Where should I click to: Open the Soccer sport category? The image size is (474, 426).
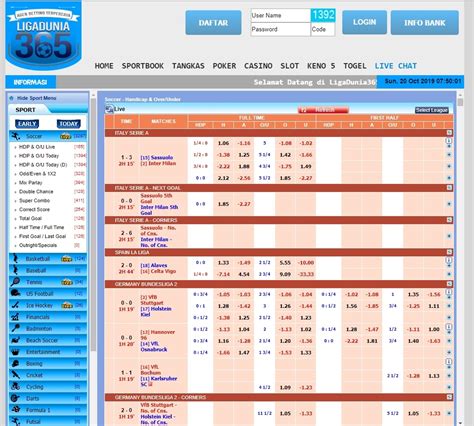48,136
